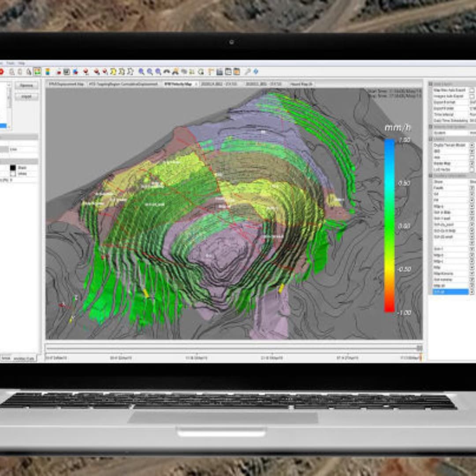Click the red circle icon at toolbar start

1,72
